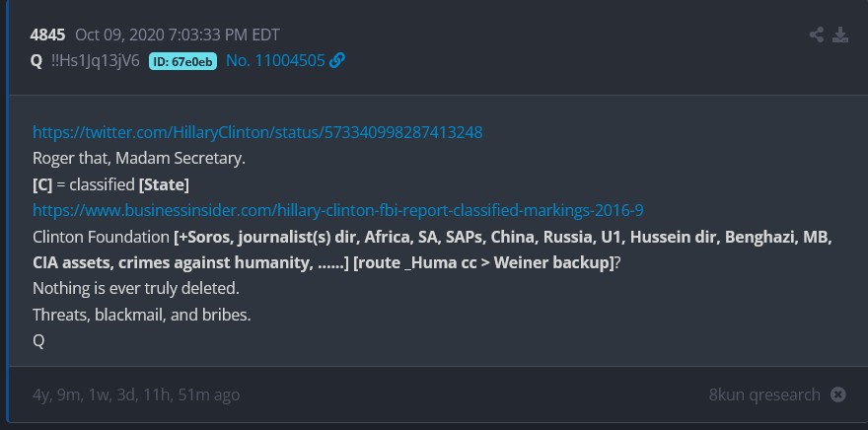Click the "[C] = classified [State]" line
Screen dimensions: 868x430
pos(110,184)
